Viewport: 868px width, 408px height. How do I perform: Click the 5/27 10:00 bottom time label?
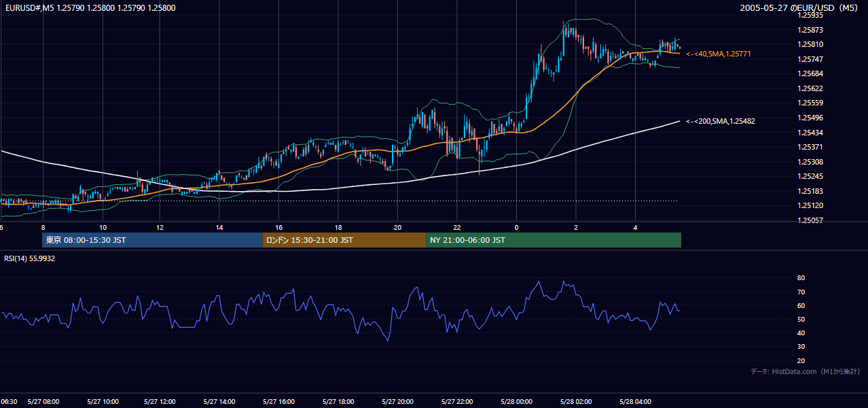pos(103,401)
